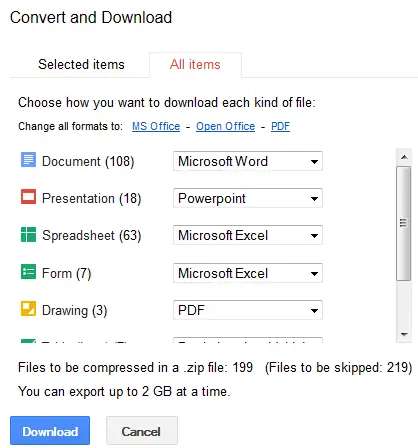Click the green Form list icon
The image size is (418, 448).
tap(28, 271)
